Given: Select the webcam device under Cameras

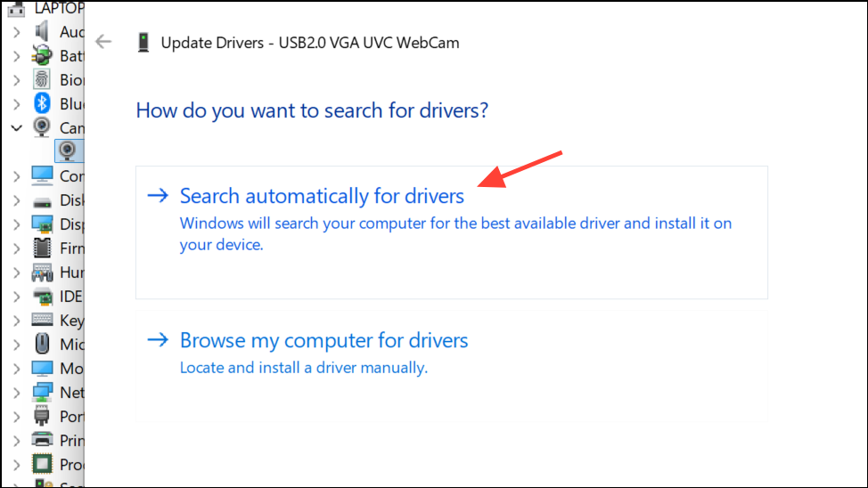Looking at the screenshot, I should (68, 150).
